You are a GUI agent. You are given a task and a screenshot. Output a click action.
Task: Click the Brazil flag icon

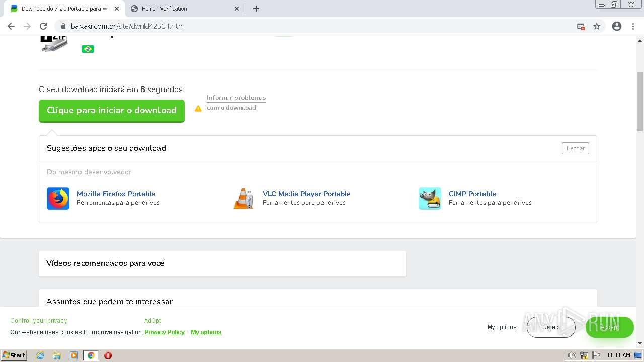88,49
